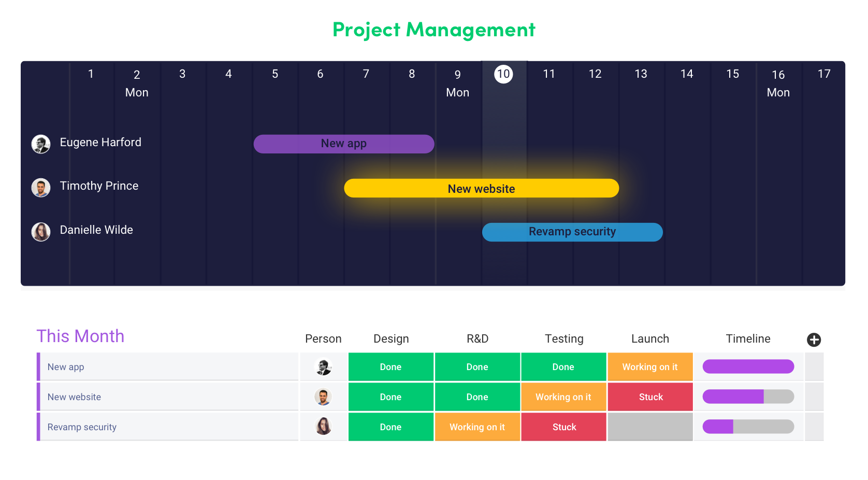The image size is (868, 480).
Task: Open the New website task from the table
Action: pos(74,397)
